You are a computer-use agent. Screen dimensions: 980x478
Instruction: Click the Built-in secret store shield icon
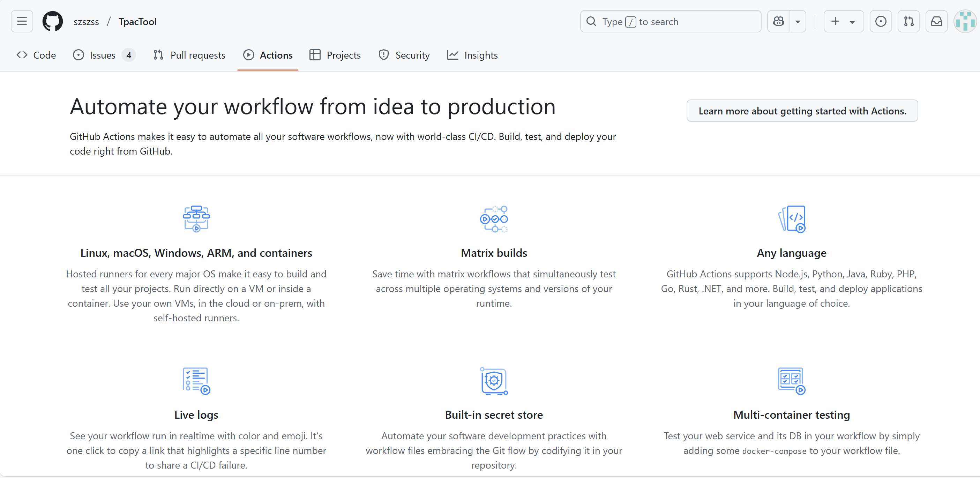(494, 381)
